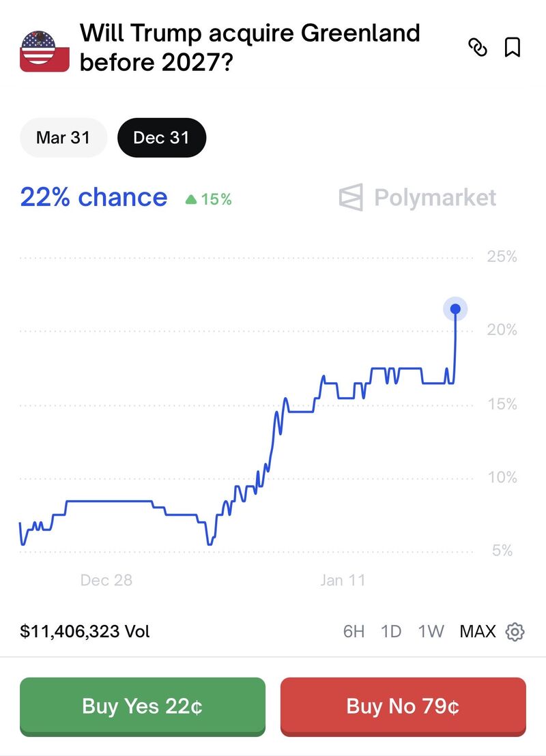The image size is (546, 756).
Task: Toggle the 6H chart timeframe
Action: (354, 631)
